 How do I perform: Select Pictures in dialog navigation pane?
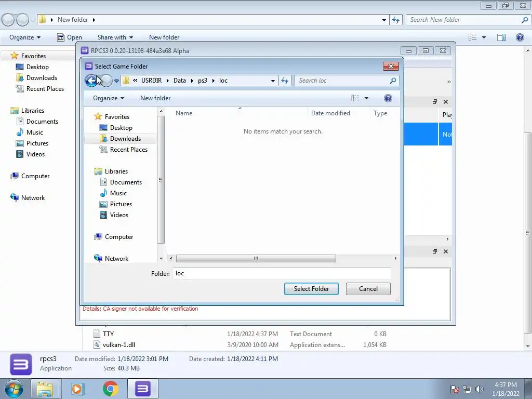point(121,204)
